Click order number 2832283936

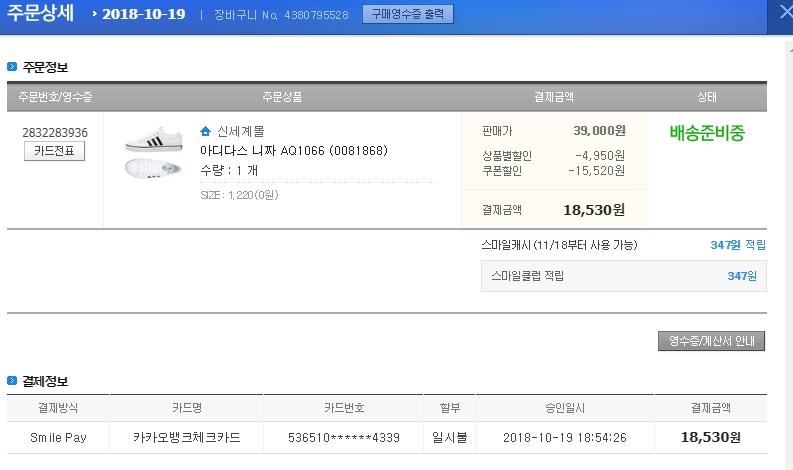click(x=54, y=132)
